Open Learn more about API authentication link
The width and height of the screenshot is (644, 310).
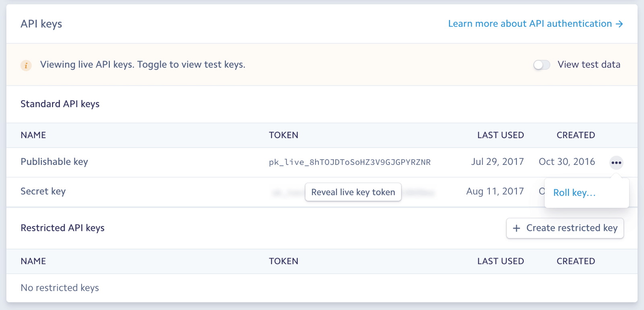click(x=530, y=24)
